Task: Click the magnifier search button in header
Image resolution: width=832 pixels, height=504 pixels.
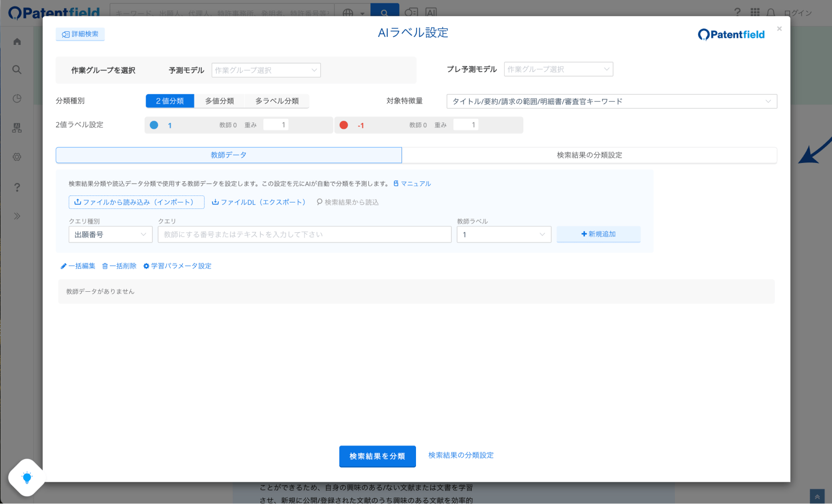Action: (x=385, y=12)
